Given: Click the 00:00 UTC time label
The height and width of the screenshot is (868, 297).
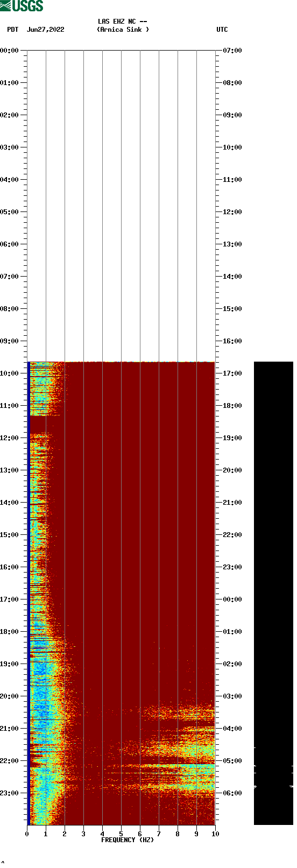Looking at the screenshot, I should tap(232, 599).
